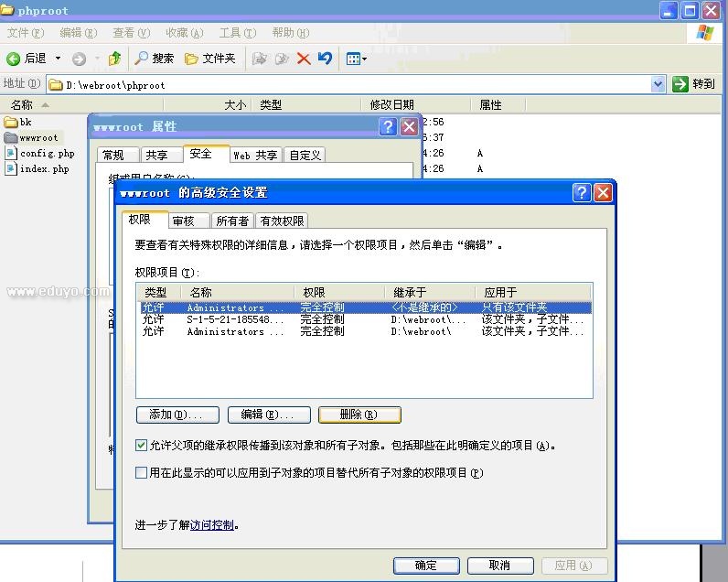728x582 pixels.
Task: Click the 确定 (OK) button
Action: click(x=425, y=566)
